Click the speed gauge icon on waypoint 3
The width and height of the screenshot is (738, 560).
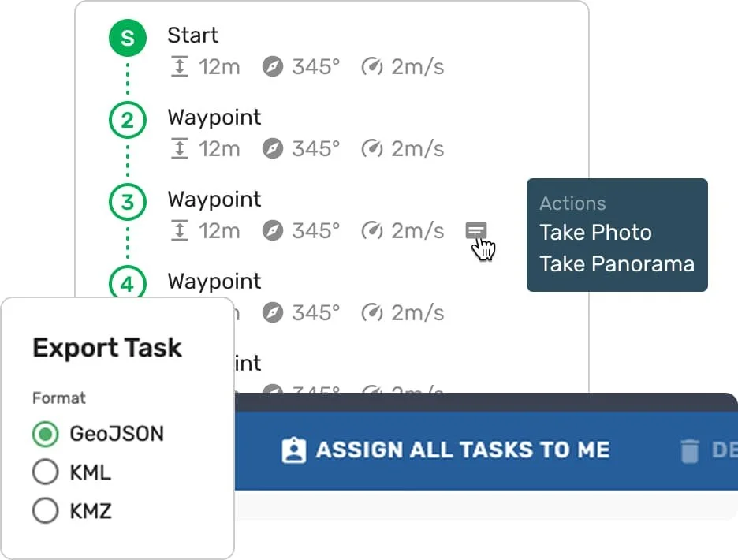tap(372, 231)
